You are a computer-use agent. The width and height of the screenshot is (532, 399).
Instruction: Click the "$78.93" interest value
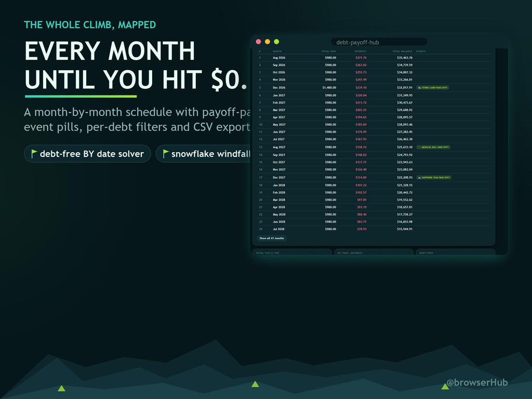click(x=362, y=229)
